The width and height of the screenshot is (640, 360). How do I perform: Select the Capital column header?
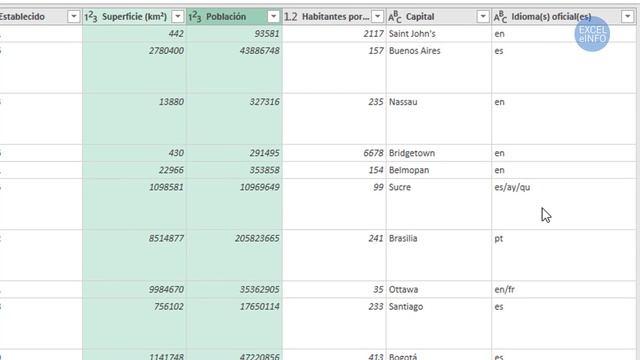(x=439, y=17)
